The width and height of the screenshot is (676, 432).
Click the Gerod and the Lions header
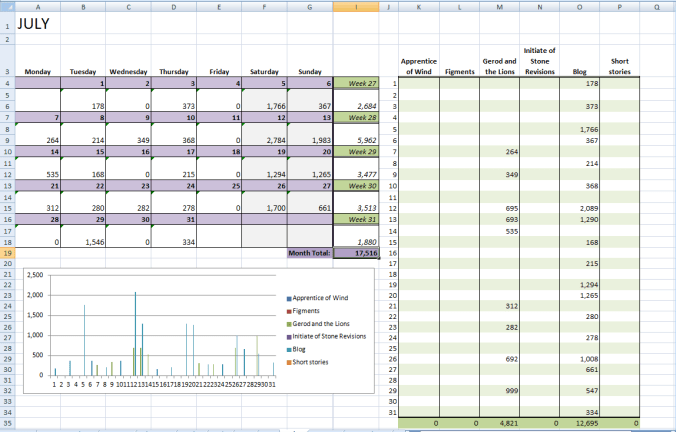tap(499, 66)
